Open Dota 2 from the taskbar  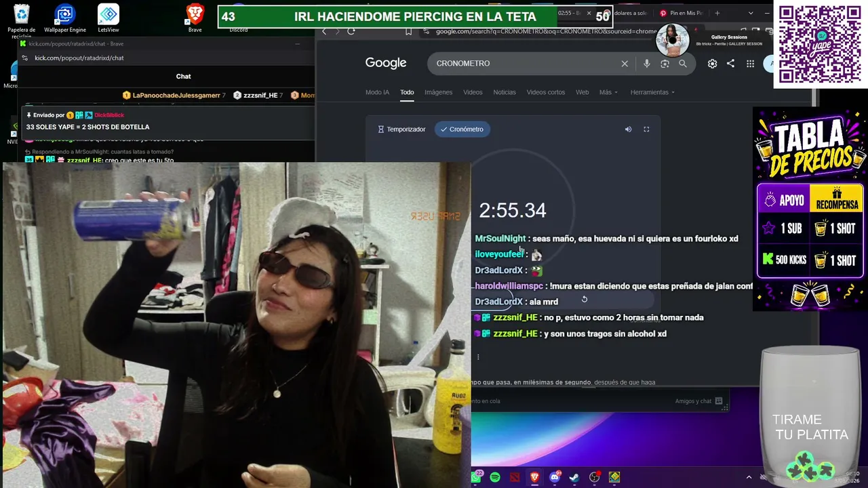coord(515,477)
